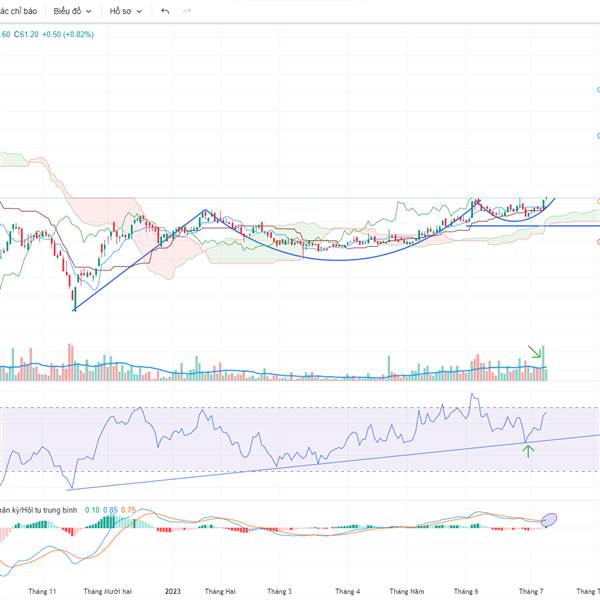This screenshot has width=600, height=600.
Task: Click the Tháng 11 time axis label
Action: pos(42,591)
